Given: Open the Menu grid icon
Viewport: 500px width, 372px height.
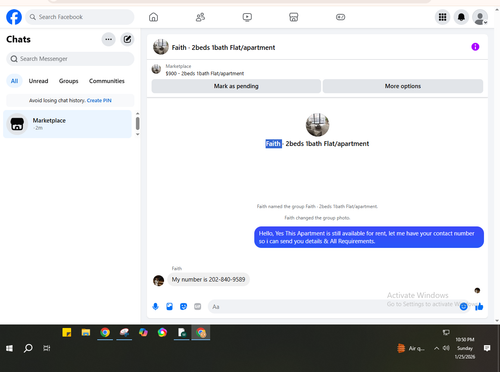Looking at the screenshot, I should coord(442,17).
